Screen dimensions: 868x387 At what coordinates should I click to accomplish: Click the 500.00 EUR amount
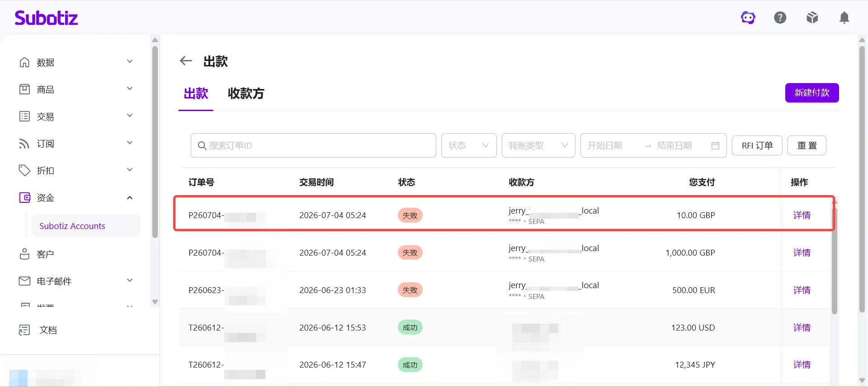693,290
